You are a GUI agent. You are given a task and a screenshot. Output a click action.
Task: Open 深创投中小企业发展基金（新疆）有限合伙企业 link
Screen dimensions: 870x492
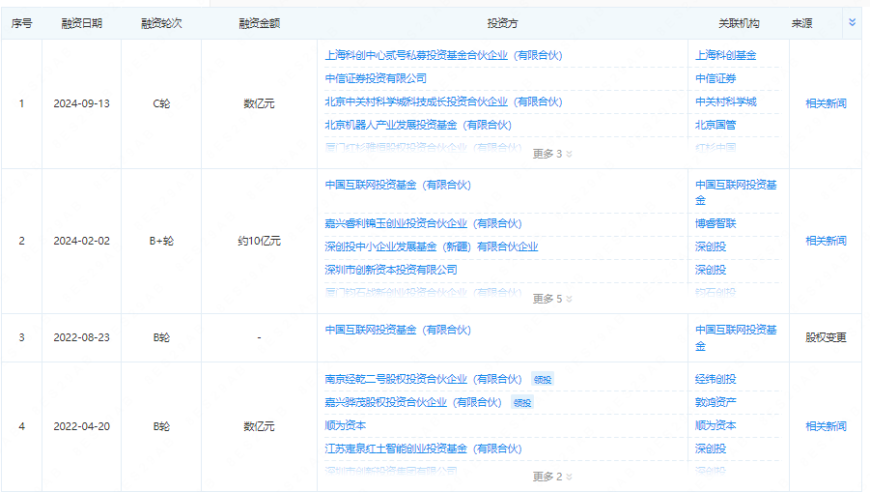[x=431, y=246]
